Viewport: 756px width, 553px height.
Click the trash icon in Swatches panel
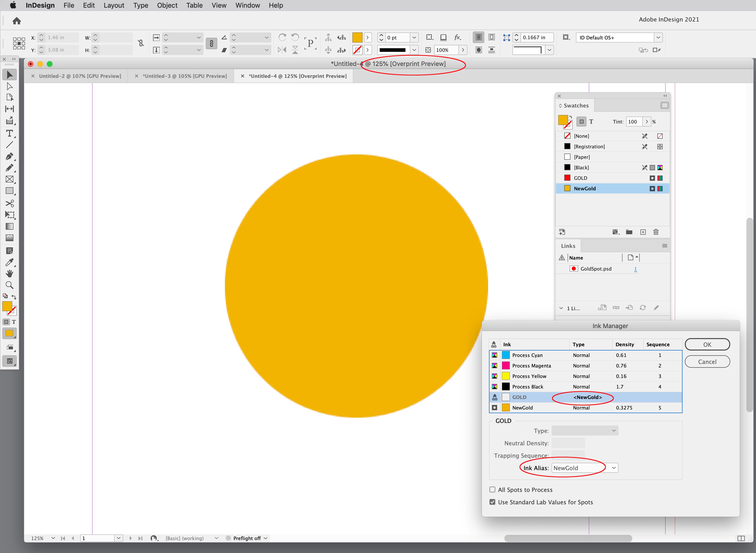(x=656, y=232)
